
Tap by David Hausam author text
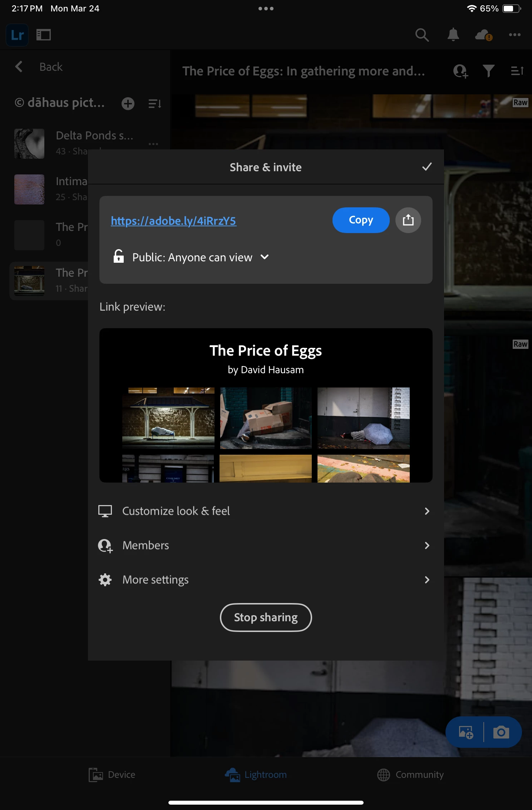point(266,370)
